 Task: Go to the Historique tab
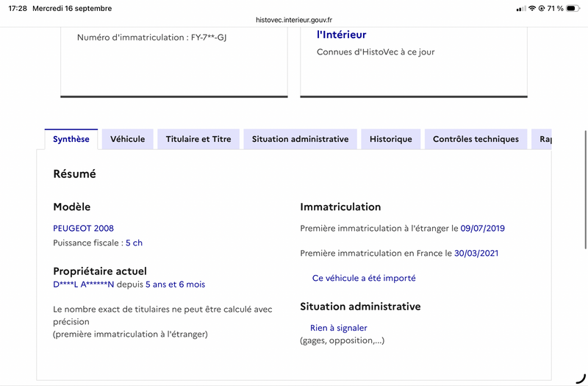391,139
